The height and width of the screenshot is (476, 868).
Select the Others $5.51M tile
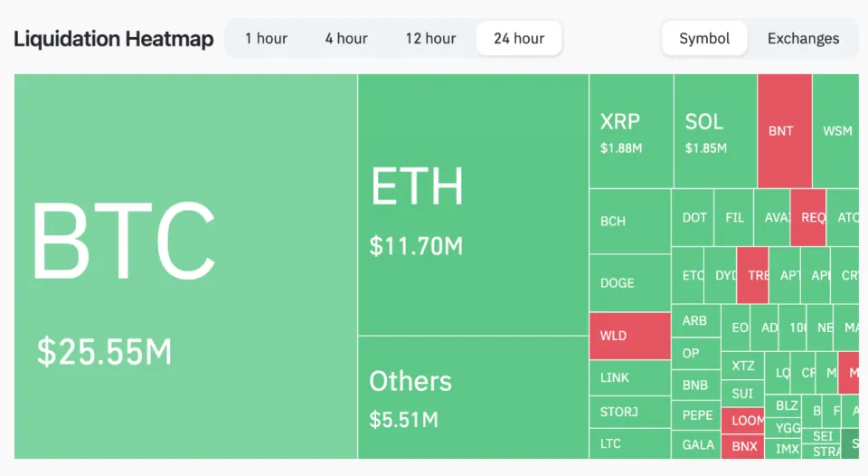pos(473,397)
